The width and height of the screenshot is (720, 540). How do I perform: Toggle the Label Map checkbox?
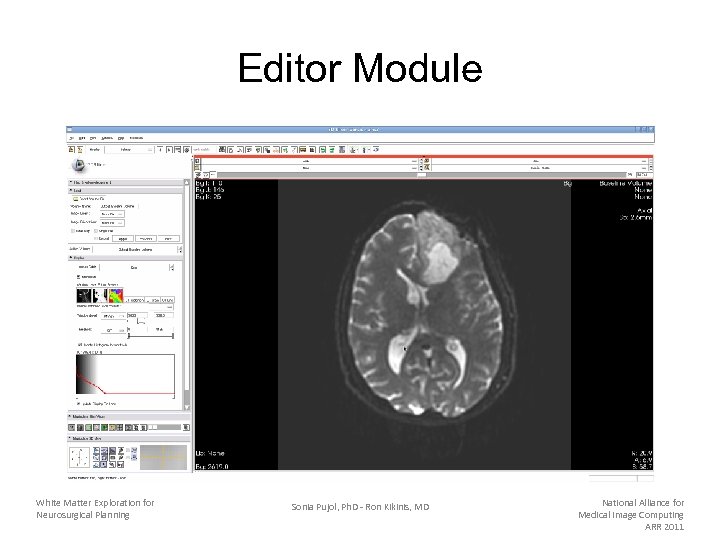(72, 231)
